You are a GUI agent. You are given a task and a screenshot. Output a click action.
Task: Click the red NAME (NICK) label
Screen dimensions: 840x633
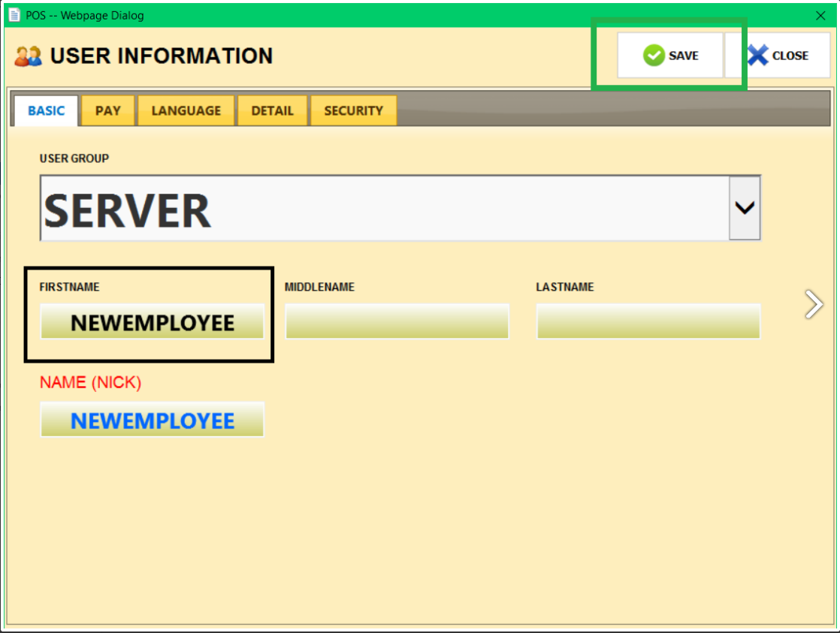pyautogui.click(x=90, y=382)
